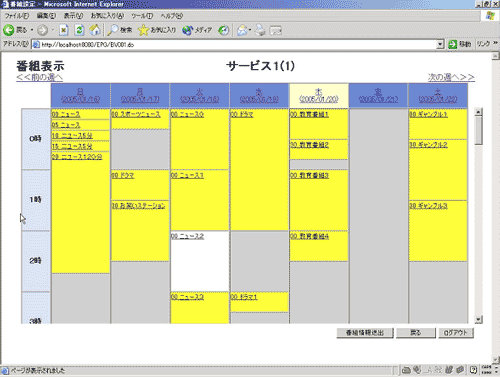The image size is (500, 377).
Task: Click the 番組情報送出 button
Action: coord(365,333)
